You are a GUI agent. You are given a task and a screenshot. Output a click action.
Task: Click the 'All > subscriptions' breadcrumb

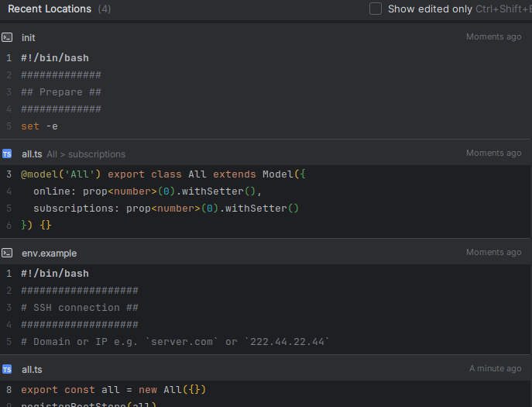pyautogui.click(x=86, y=154)
